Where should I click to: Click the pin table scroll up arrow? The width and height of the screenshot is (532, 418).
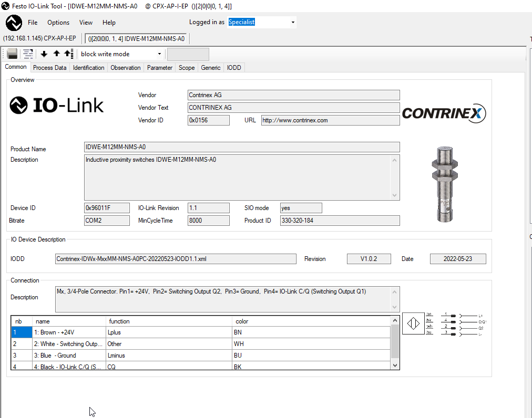(x=395, y=320)
